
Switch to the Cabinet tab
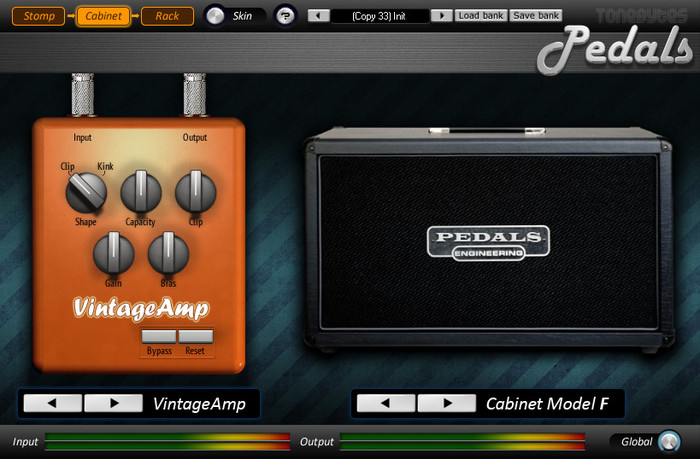tap(103, 16)
